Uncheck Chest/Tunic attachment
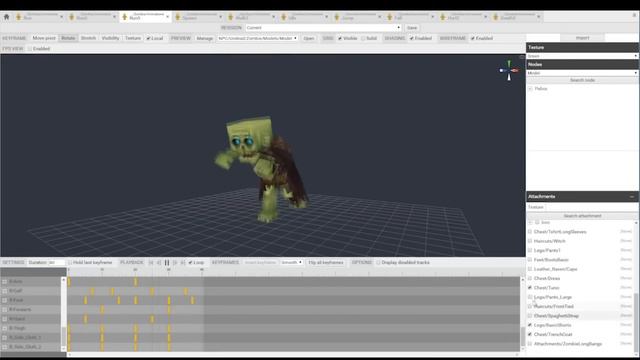640x360 pixels. (x=530, y=288)
